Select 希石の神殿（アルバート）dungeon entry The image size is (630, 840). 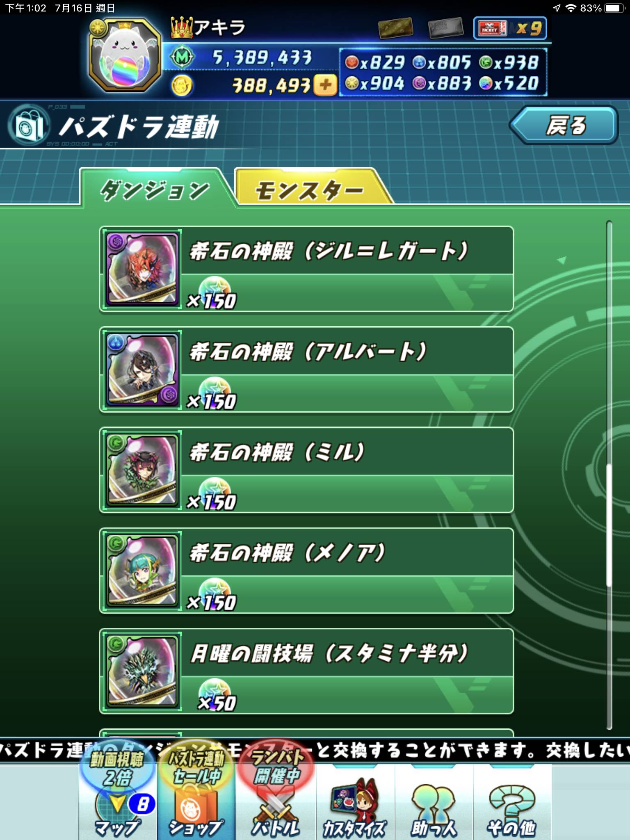point(306,370)
